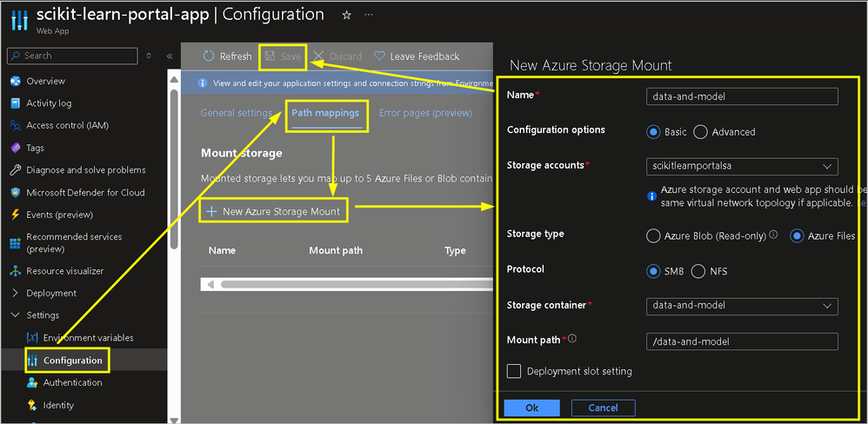This screenshot has width=868, height=424.
Task: Expand the Deployment section in sidebar
Action: [x=16, y=293]
